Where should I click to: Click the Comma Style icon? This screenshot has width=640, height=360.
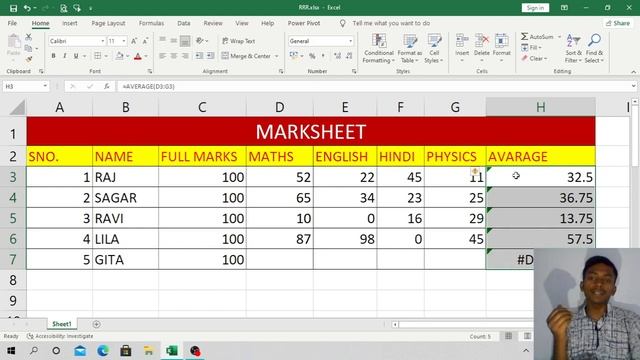(323, 56)
